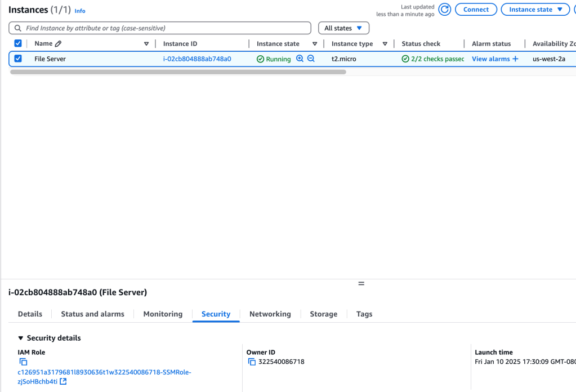Copy the IAM Role using copy icon

click(x=23, y=362)
